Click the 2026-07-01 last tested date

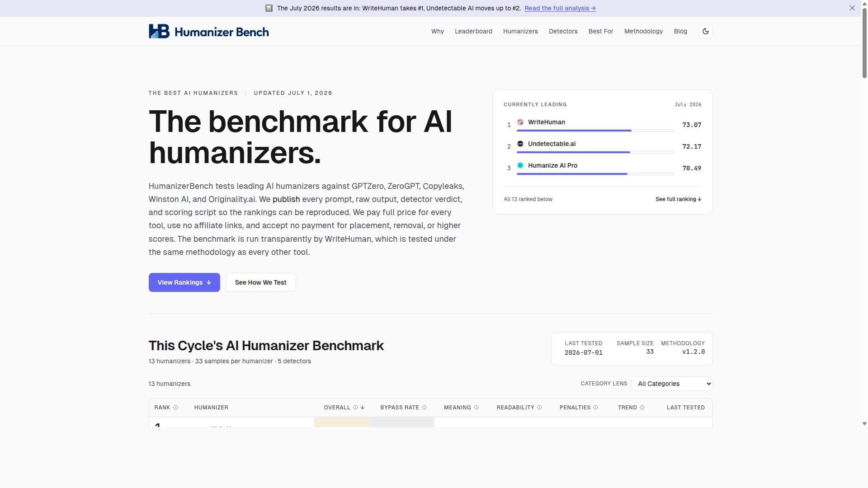[x=583, y=352]
